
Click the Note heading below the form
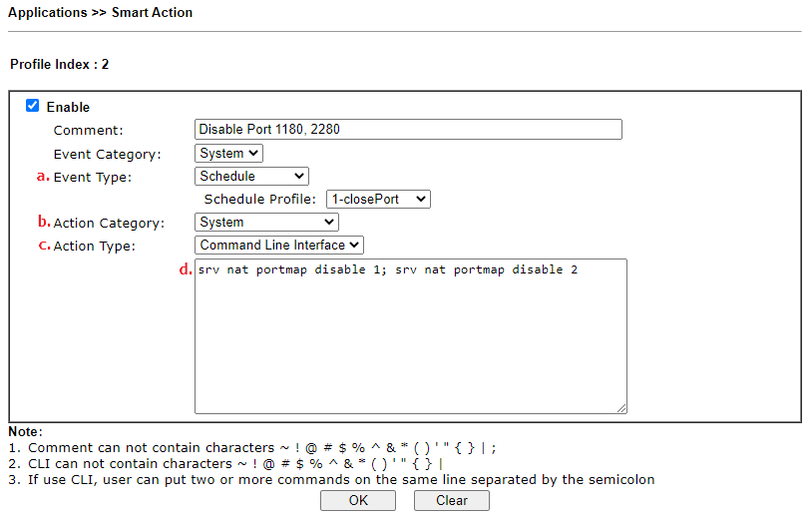pyautogui.click(x=25, y=432)
